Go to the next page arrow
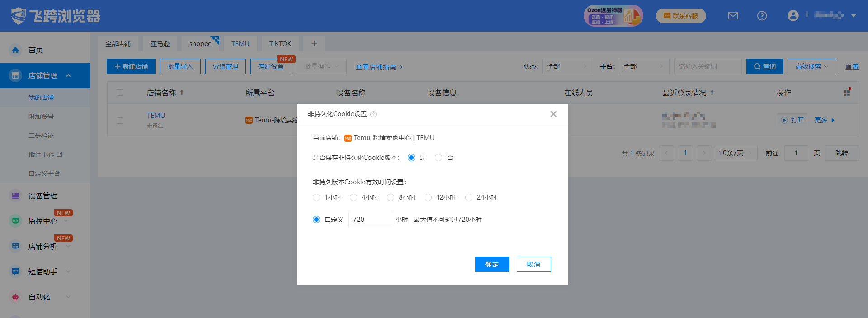 tap(704, 153)
